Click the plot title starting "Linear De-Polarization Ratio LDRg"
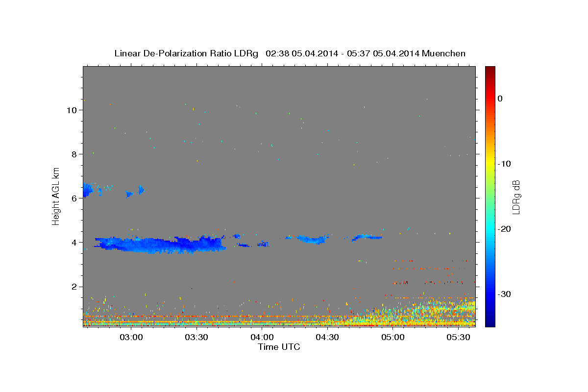Screen dimensions: 588x392 [x=290, y=53]
